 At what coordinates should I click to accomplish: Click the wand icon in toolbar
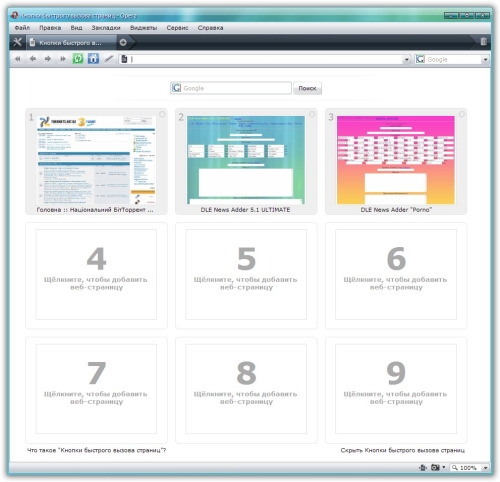tap(109, 59)
